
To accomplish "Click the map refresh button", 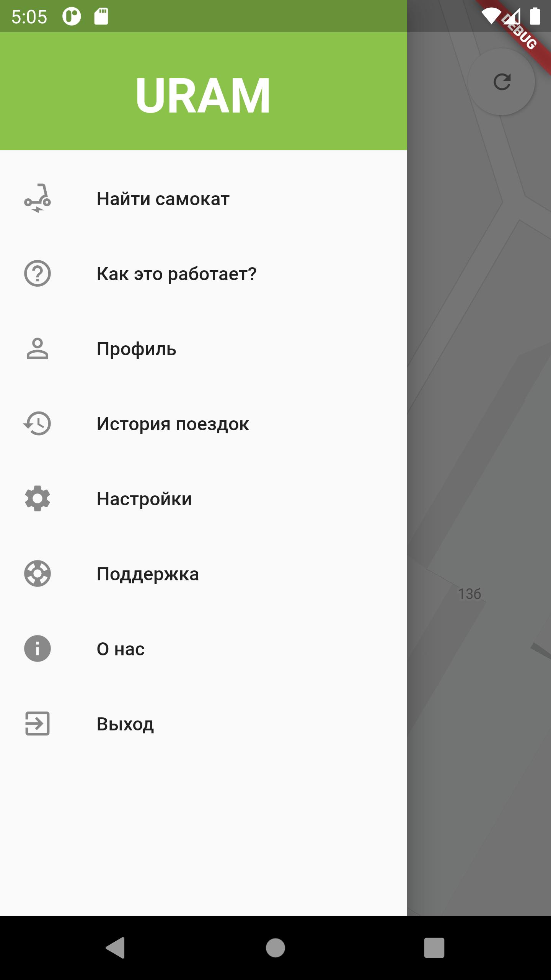I will tap(501, 82).
